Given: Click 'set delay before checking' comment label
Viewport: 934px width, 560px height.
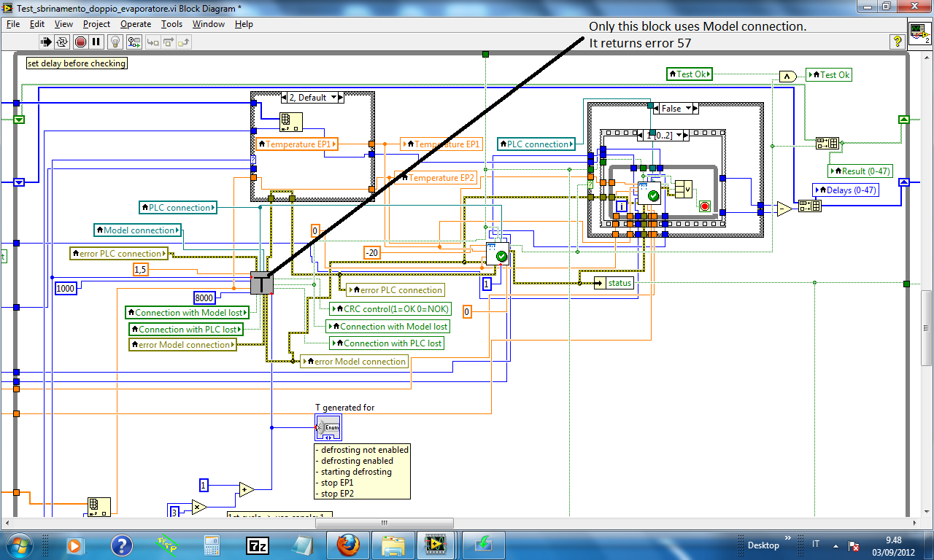Looking at the screenshot, I should pos(77,63).
